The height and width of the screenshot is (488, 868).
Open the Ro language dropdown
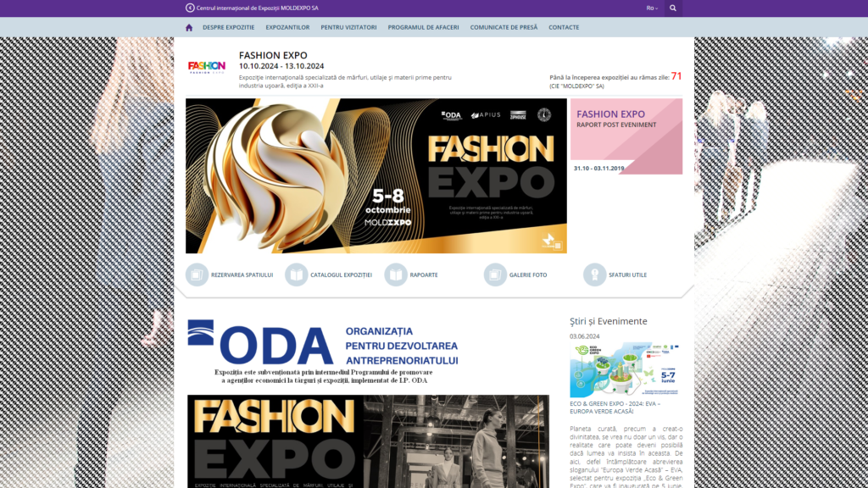point(652,8)
